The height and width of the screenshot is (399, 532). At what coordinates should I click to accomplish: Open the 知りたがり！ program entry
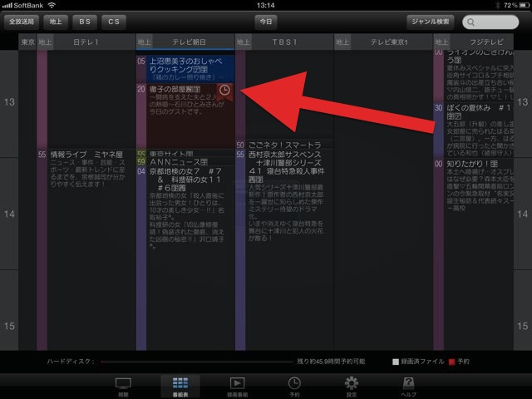pos(473,254)
